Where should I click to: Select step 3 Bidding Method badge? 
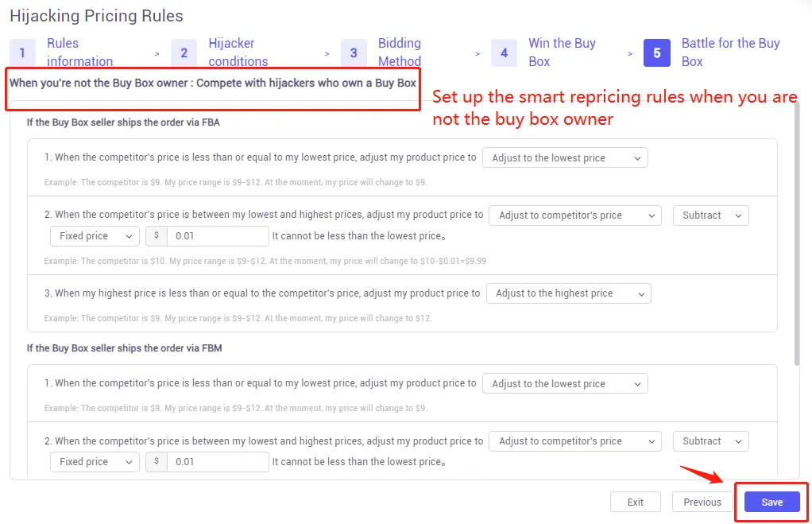point(354,52)
